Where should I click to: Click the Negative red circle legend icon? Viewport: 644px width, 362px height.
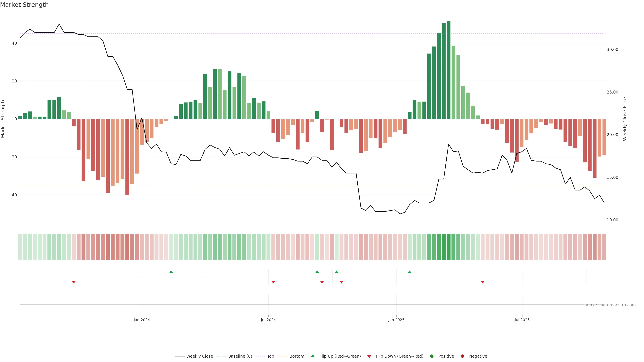[x=462, y=356]
